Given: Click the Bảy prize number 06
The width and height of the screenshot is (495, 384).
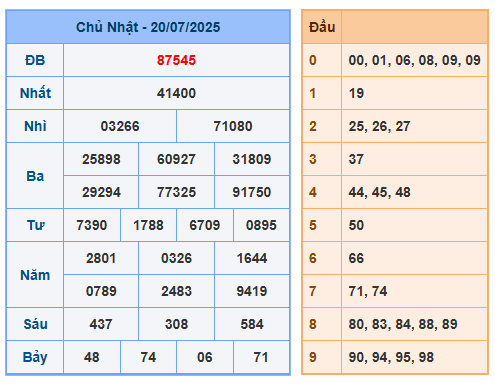Looking at the screenshot, I should tap(205, 357).
